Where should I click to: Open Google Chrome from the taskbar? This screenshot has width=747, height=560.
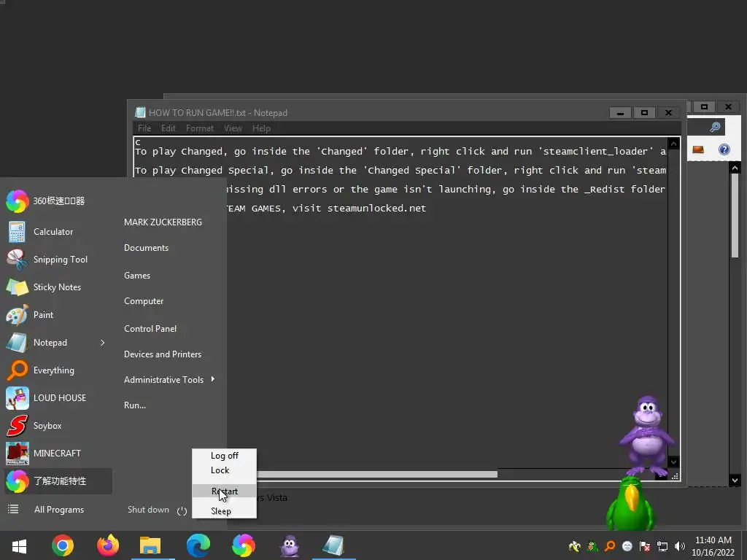(x=63, y=545)
